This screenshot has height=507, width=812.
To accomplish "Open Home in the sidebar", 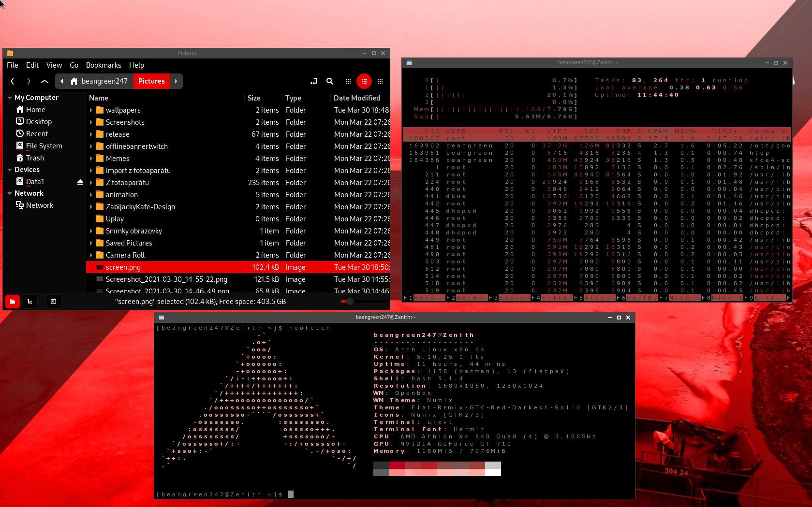I will pos(30,110).
